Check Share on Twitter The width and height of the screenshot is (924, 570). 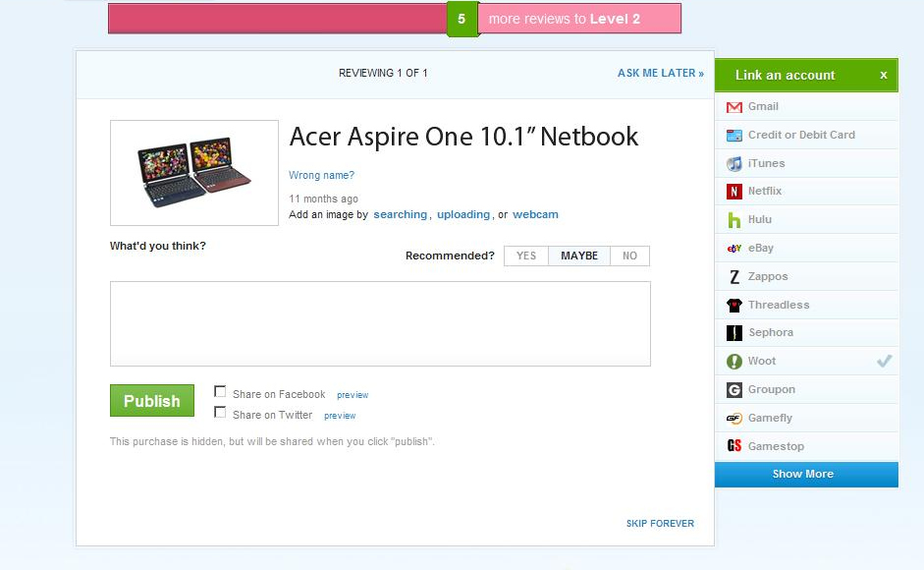tap(220, 412)
